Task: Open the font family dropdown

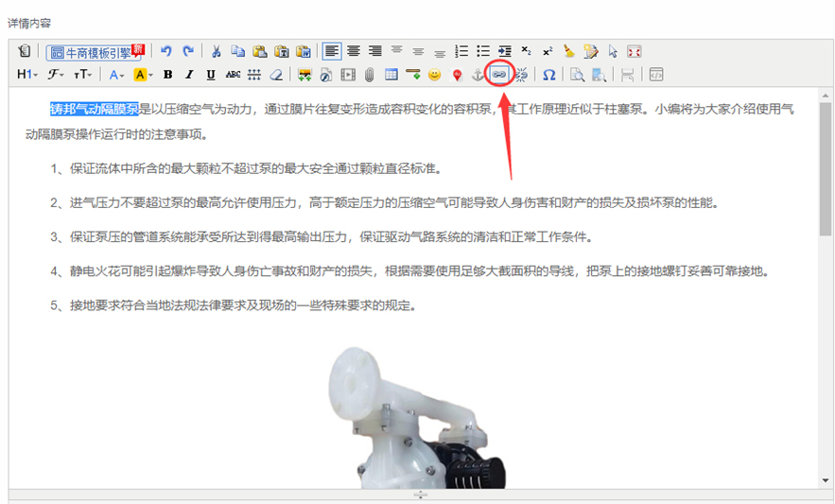Action: [x=56, y=75]
